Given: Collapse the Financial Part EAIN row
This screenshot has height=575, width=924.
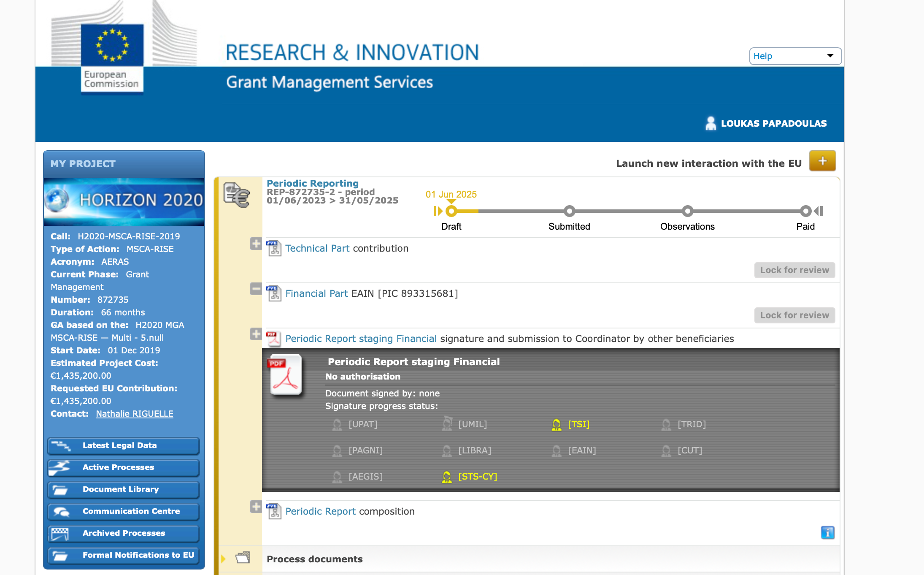Looking at the screenshot, I should click(x=256, y=289).
